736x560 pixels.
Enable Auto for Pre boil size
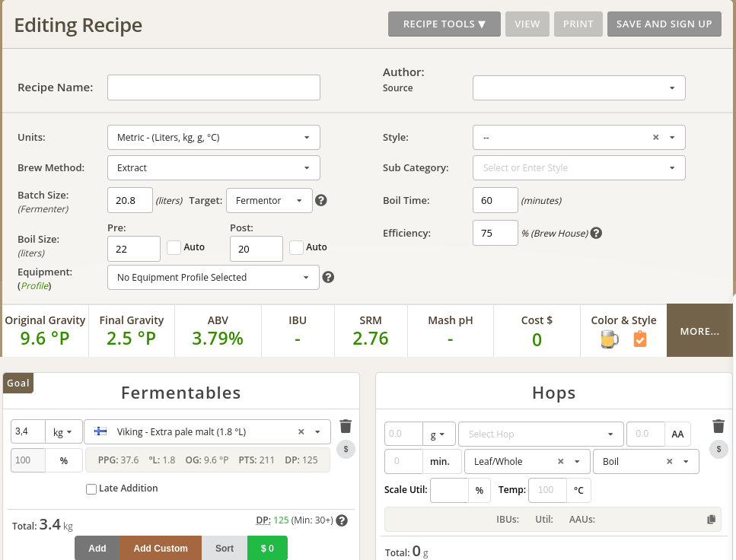(x=174, y=247)
